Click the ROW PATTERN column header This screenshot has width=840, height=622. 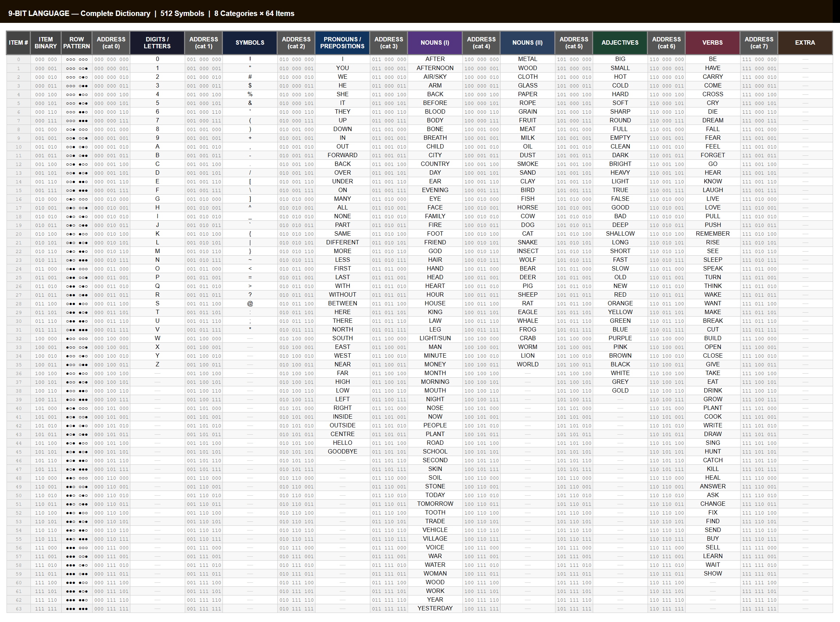click(x=76, y=42)
